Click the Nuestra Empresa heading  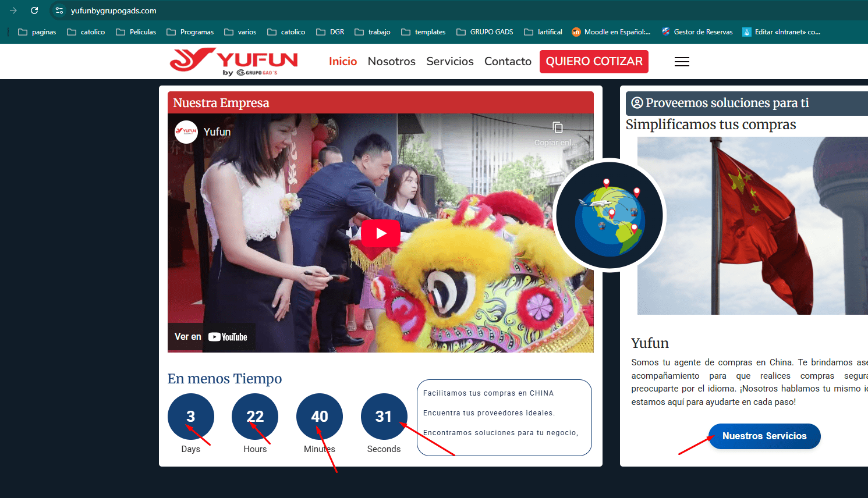[x=221, y=103]
